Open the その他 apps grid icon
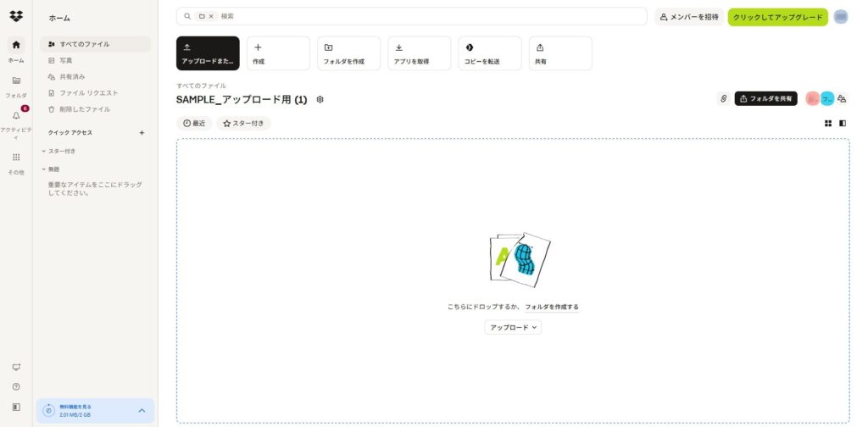 click(x=16, y=158)
